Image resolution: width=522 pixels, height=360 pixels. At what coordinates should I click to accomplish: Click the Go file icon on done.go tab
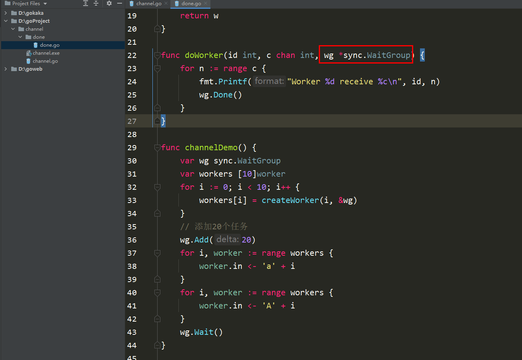(x=177, y=4)
